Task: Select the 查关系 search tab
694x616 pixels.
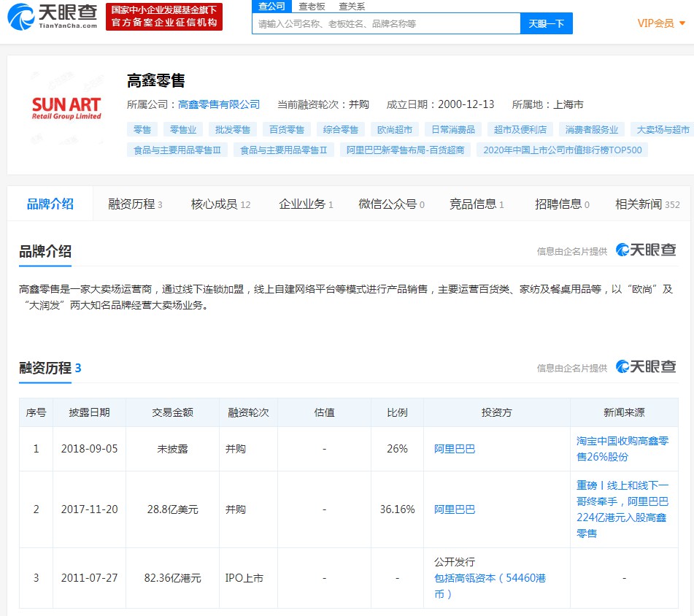Action: tap(352, 6)
